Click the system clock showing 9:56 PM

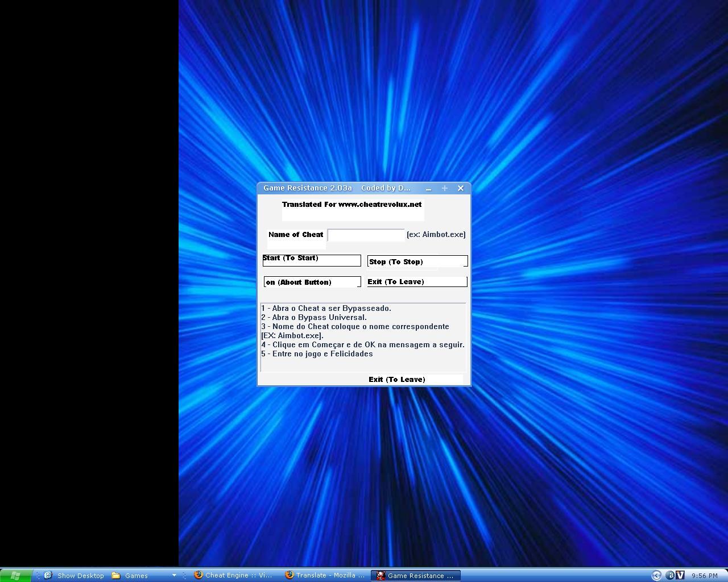[x=704, y=575]
